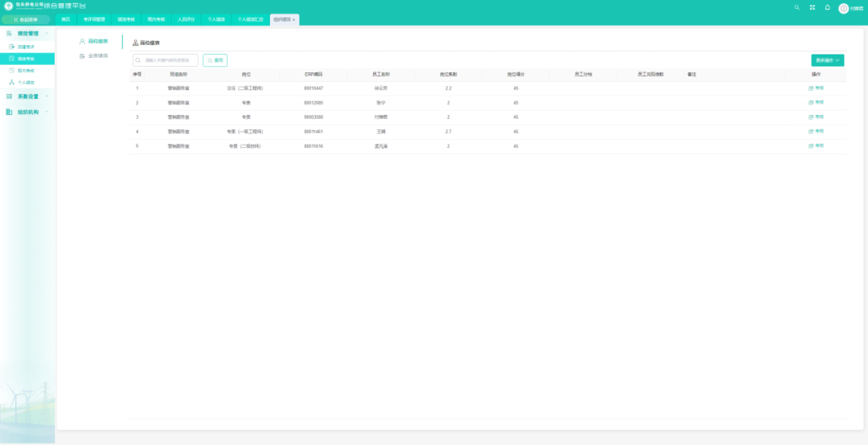Click the user avatar icon at top right
Screen dimensions: 868x445
pyautogui.click(x=843, y=8)
